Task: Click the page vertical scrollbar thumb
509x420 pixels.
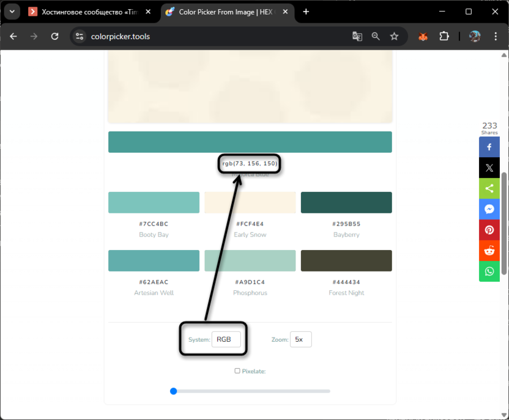Action: click(504, 224)
